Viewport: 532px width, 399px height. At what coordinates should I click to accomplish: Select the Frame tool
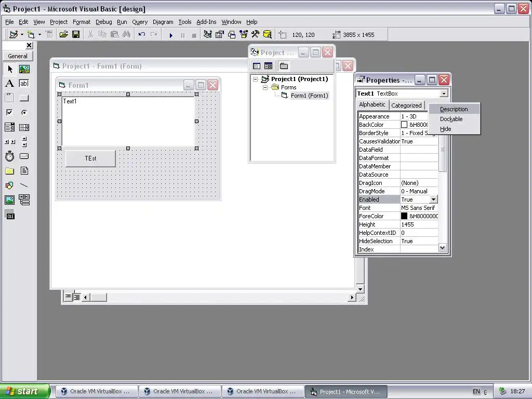pos(10,98)
